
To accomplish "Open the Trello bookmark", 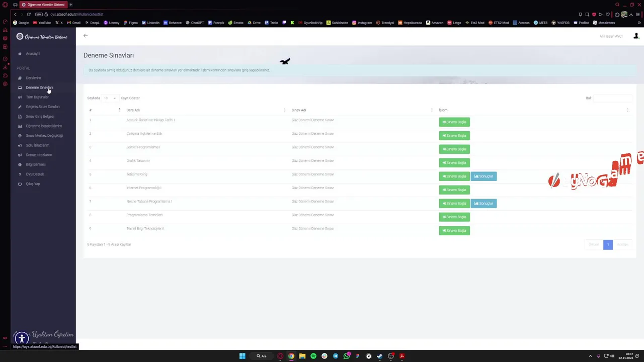I will (x=271, y=23).
